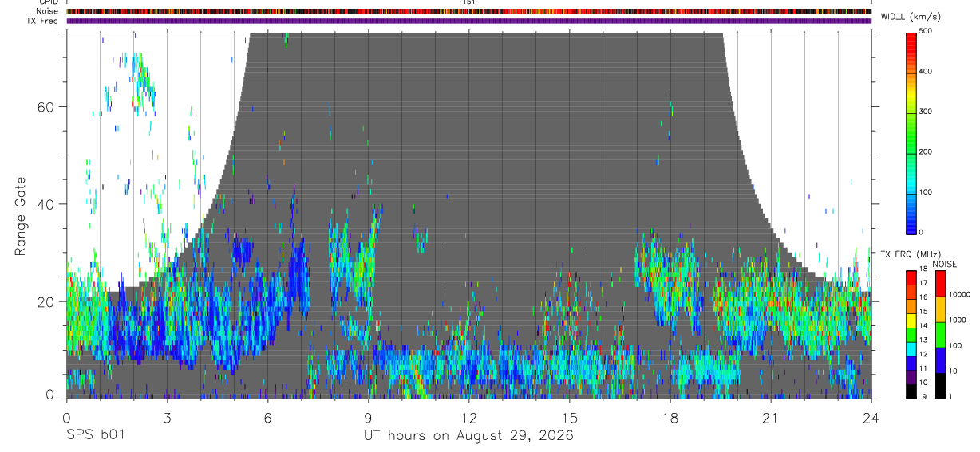This screenshot has width=980, height=452.
Task: Select the red 500 level on width scale
Action: pos(912,36)
